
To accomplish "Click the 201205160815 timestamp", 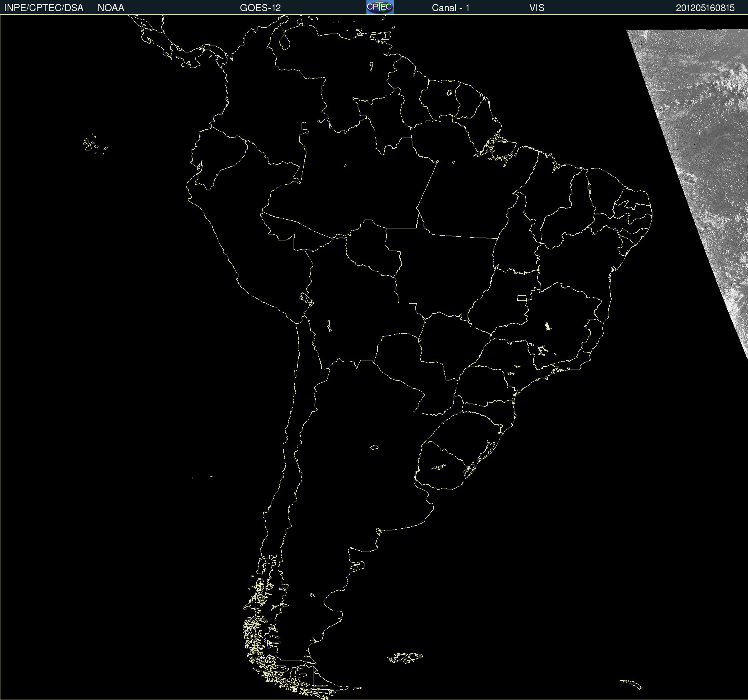I will (705, 8).
